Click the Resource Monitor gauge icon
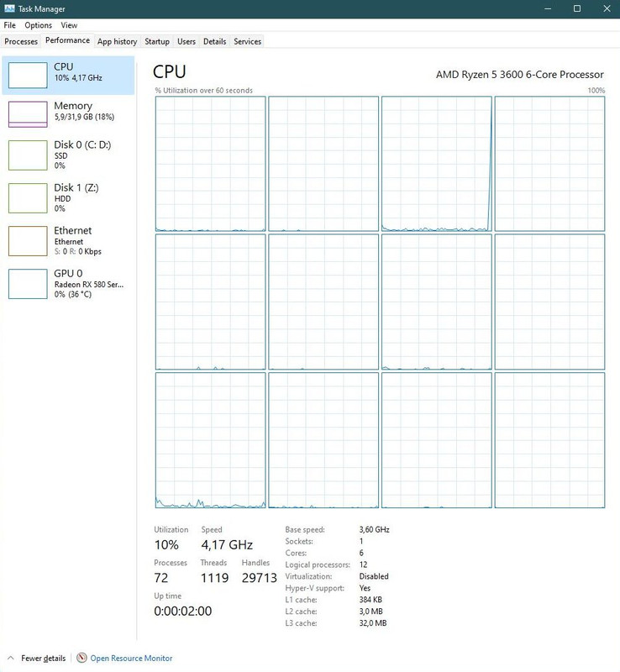 pos(81,658)
